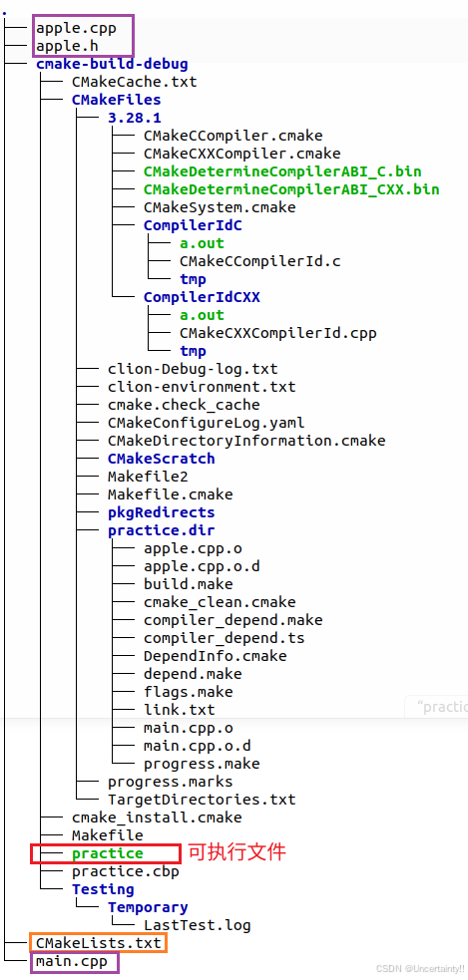Select progress.make file
The image size is (468, 980).
pos(202,764)
